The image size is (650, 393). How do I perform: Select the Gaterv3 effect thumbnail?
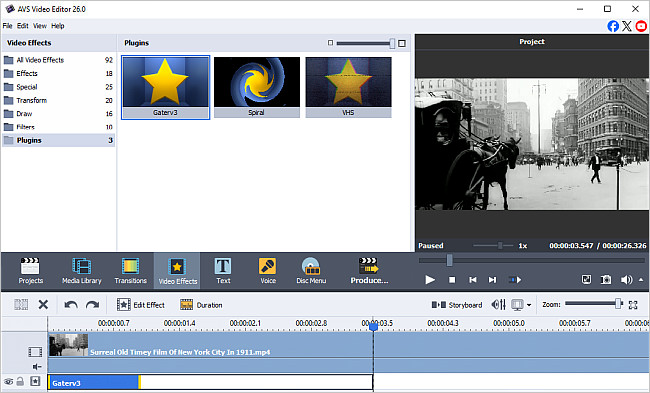click(165, 87)
